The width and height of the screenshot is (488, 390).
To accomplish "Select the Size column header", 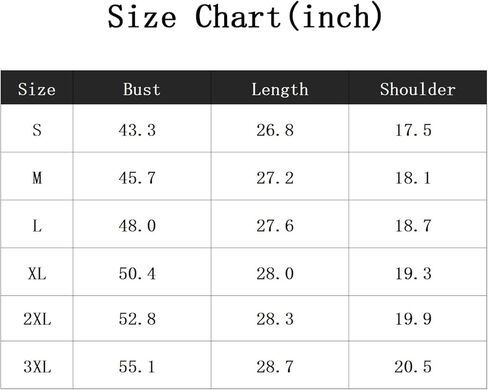I will point(37,89).
